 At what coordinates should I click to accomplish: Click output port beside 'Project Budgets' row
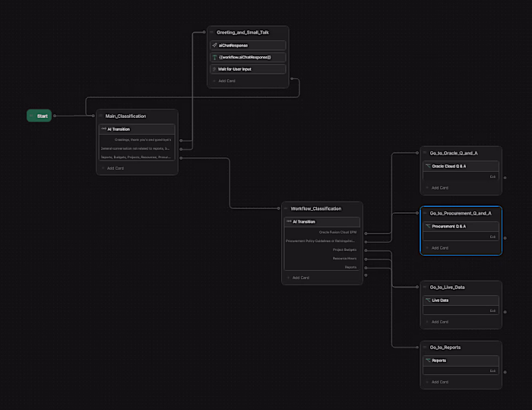click(x=366, y=250)
